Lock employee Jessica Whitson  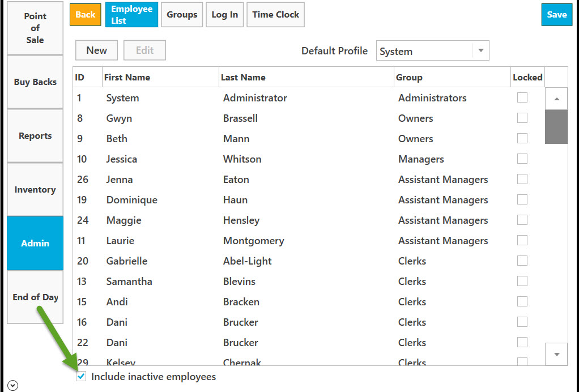point(522,159)
